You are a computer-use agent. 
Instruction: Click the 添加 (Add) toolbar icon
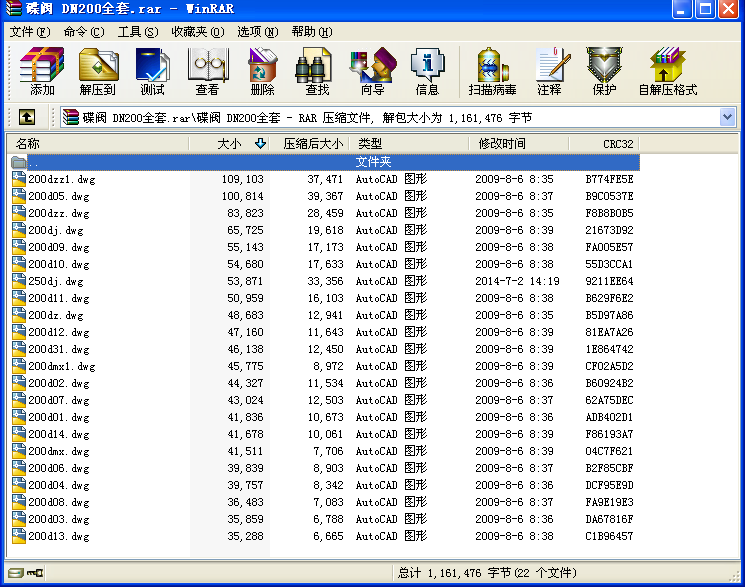[x=42, y=71]
